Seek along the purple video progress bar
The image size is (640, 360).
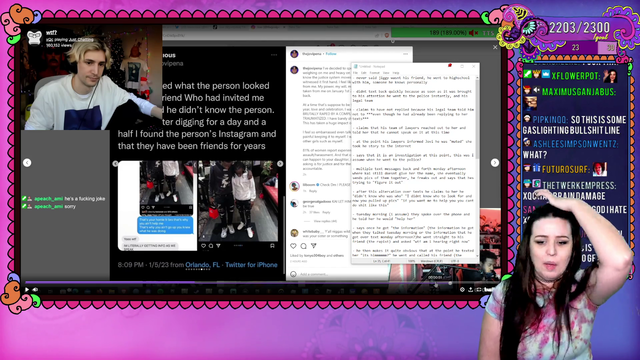pyautogui.click(x=261, y=282)
